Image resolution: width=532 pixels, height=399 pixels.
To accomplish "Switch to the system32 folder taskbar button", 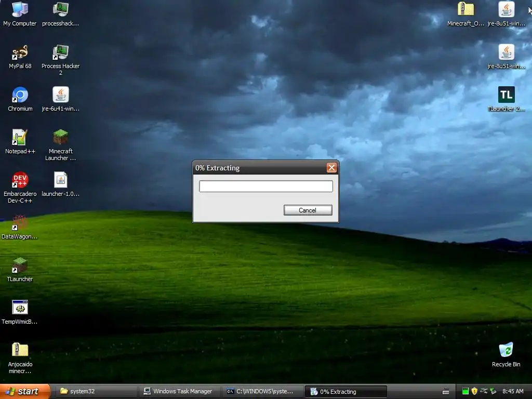I will click(x=96, y=391).
